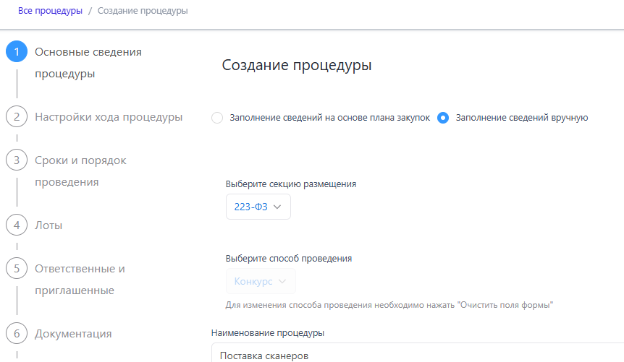Screen dimensions: 624x362
Task: Go to 'Сроки и порядок проведения' step
Action: click(80, 171)
